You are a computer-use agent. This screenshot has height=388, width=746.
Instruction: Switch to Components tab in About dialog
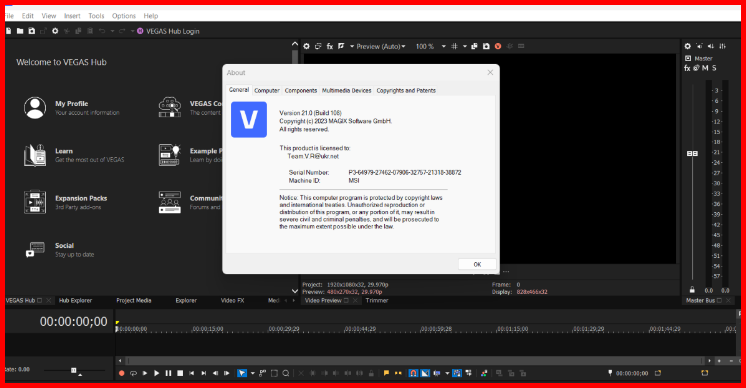tap(301, 90)
